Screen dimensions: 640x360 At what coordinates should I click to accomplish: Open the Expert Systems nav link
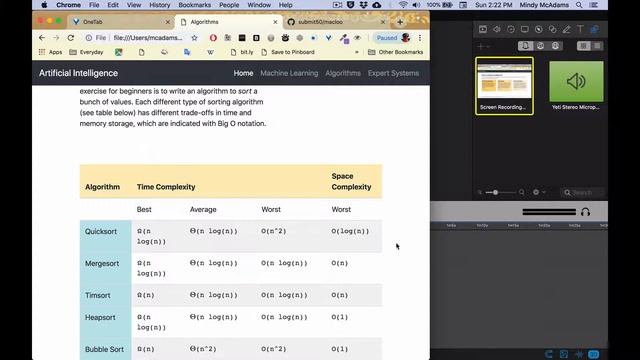[393, 73]
